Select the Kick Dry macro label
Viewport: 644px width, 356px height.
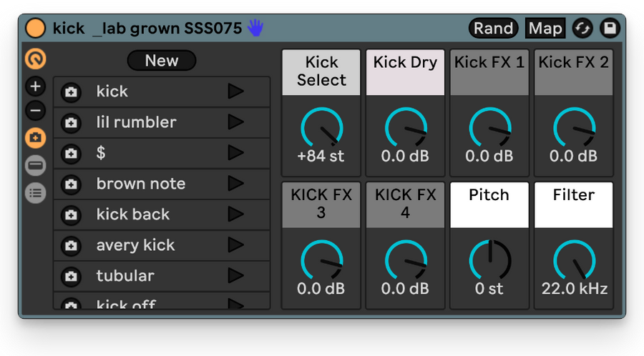tap(406, 72)
